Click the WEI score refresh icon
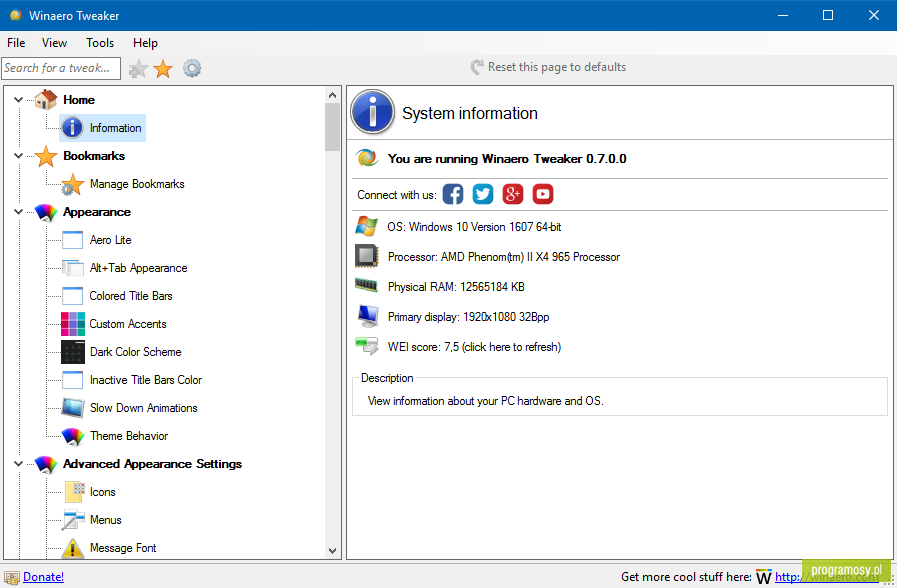 367,346
